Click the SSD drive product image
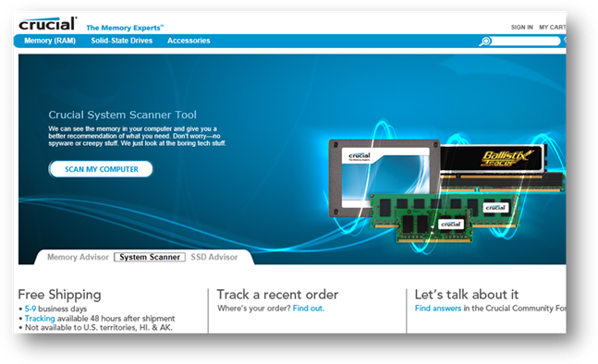This screenshot has width=598, height=364. (x=384, y=177)
